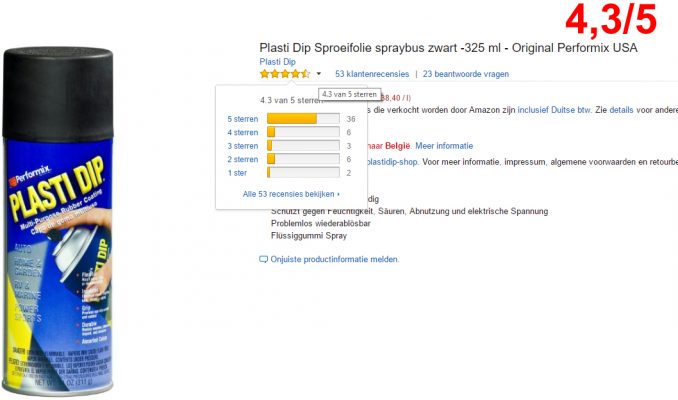Click the 5 sterren histogram bar
Image resolution: width=678 pixels, height=400 pixels.
coord(303,119)
